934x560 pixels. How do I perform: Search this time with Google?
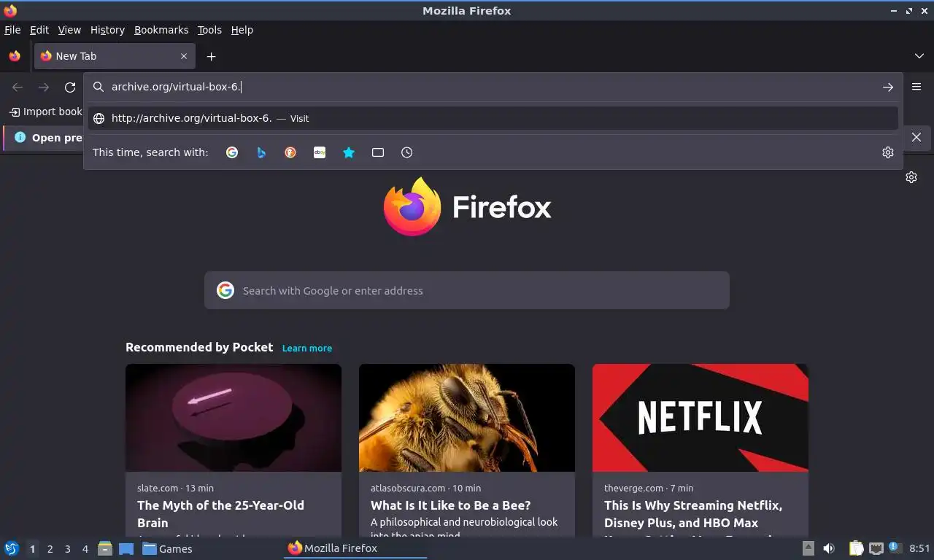tap(232, 152)
